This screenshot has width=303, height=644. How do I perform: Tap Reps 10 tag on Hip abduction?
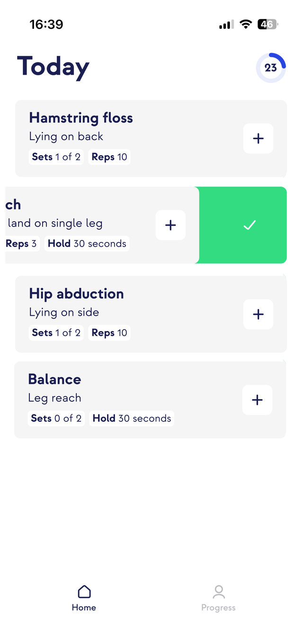[109, 332]
